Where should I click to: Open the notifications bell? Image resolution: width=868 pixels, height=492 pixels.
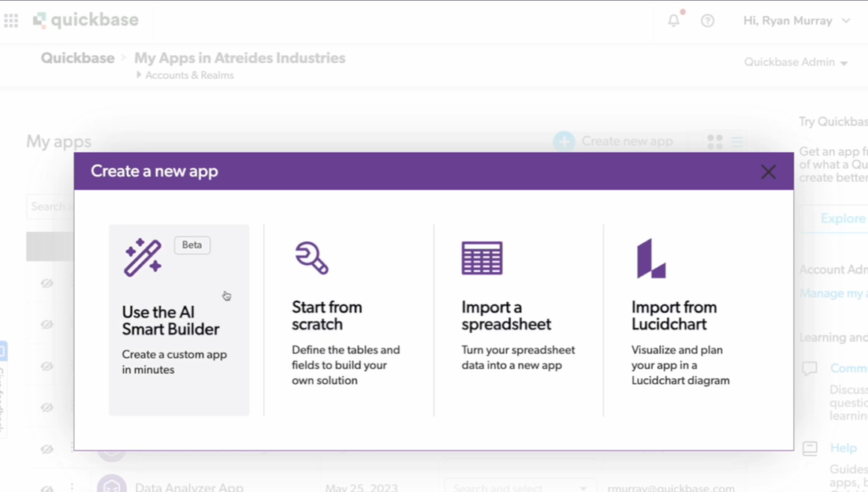click(x=674, y=21)
